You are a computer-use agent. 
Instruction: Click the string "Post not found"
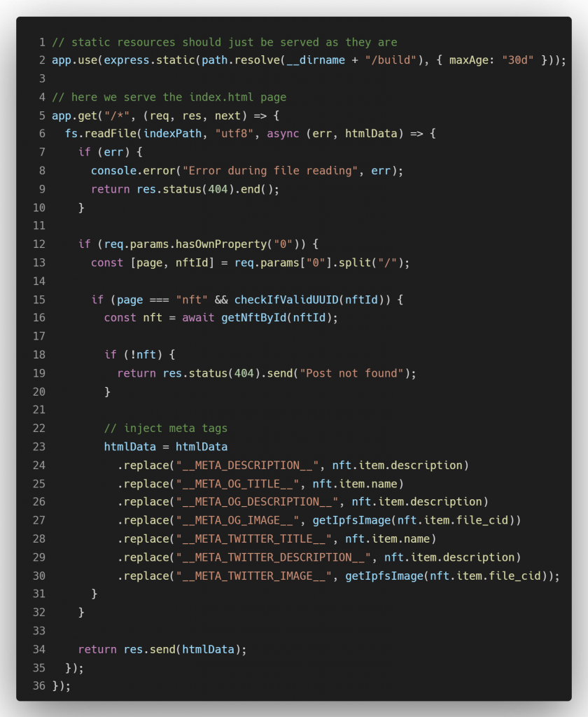[351, 374]
